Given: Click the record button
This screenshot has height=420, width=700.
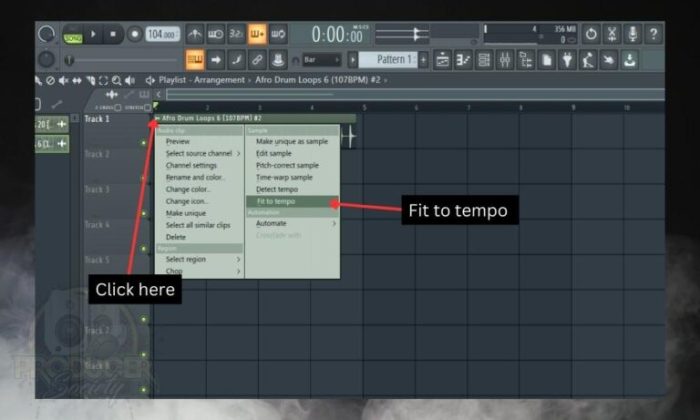Looking at the screenshot, I should pos(134,34).
